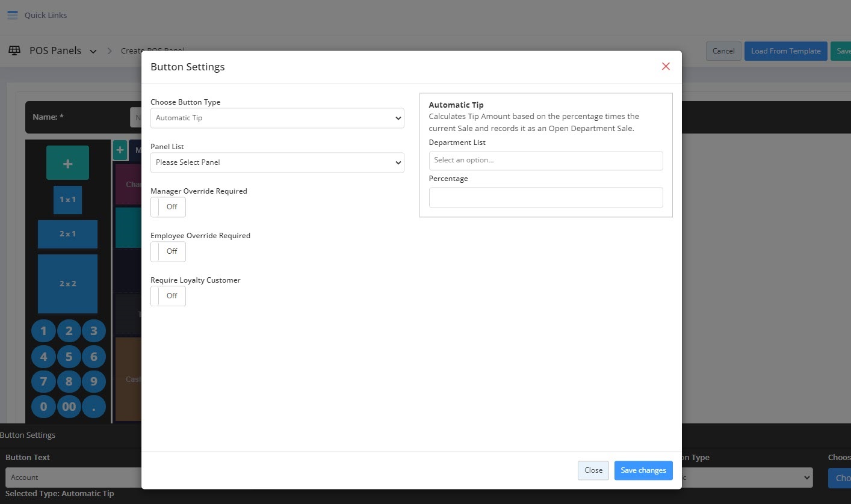Toggle Manager Override Required switch
This screenshot has height=504, width=851.
tap(168, 207)
